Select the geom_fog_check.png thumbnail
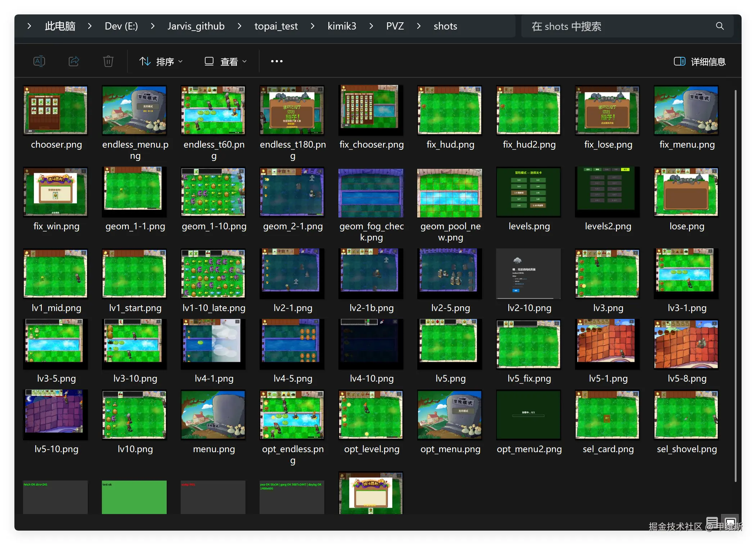Viewport: 756px width, 545px height. pos(371,192)
